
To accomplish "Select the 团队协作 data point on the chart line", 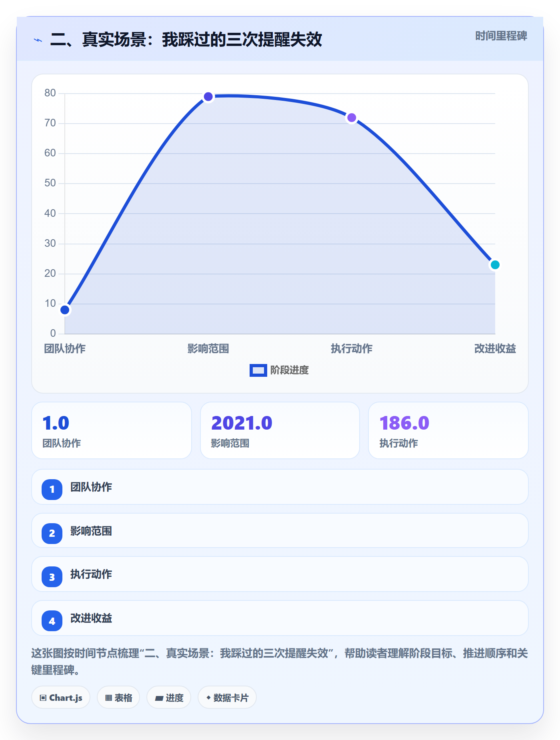I will pyautogui.click(x=65, y=310).
